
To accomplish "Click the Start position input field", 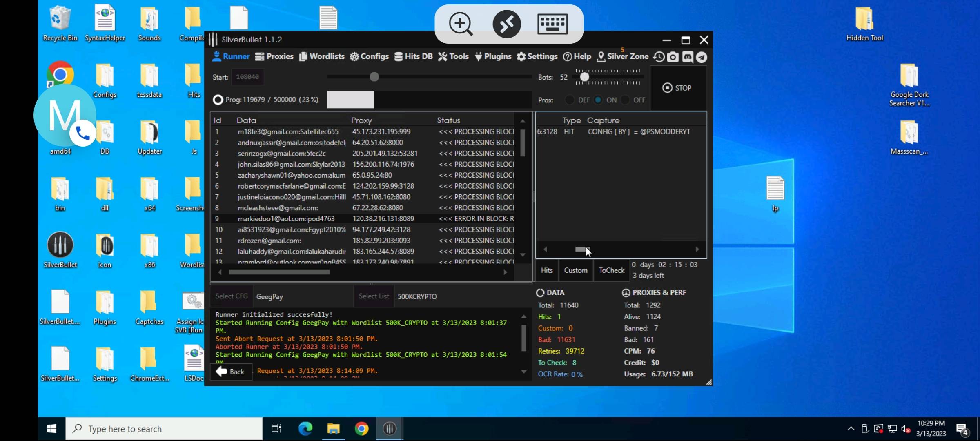I will [247, 77].
